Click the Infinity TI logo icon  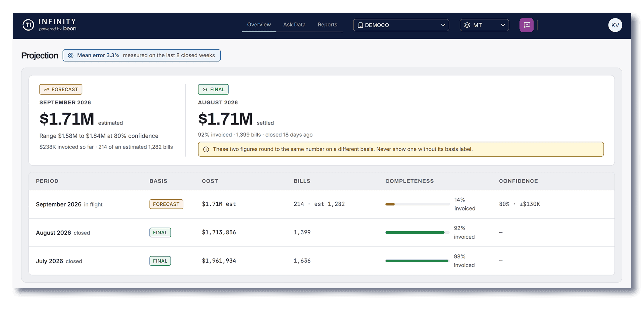pos(28,25)
